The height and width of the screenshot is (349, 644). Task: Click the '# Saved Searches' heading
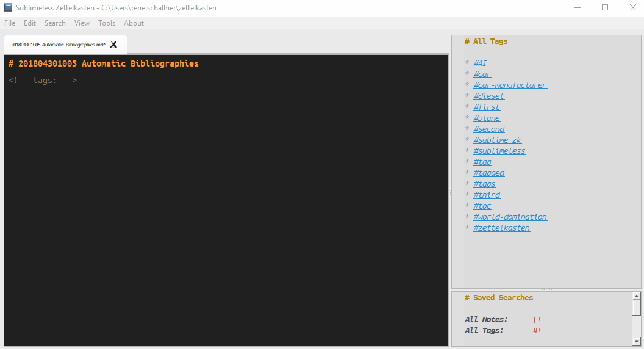coord(499,298)
